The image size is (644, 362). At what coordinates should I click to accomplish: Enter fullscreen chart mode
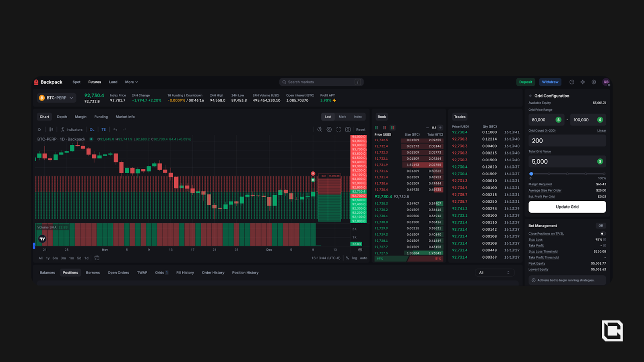[339, 130]
